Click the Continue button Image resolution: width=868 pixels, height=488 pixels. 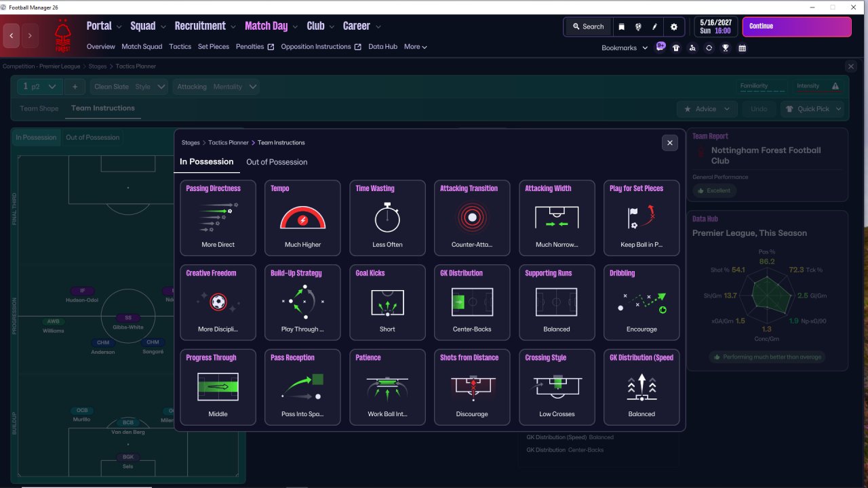click(x=797, y=26)
